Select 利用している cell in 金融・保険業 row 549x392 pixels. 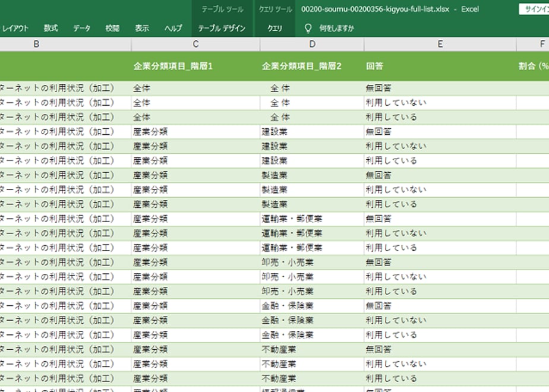[440, 335]
